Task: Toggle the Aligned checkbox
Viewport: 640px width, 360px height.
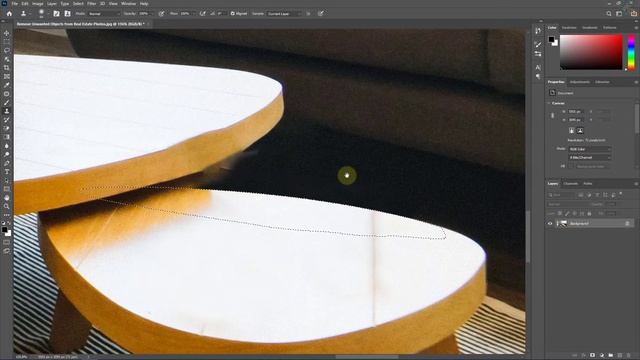Action: click(x=233, y=13)
